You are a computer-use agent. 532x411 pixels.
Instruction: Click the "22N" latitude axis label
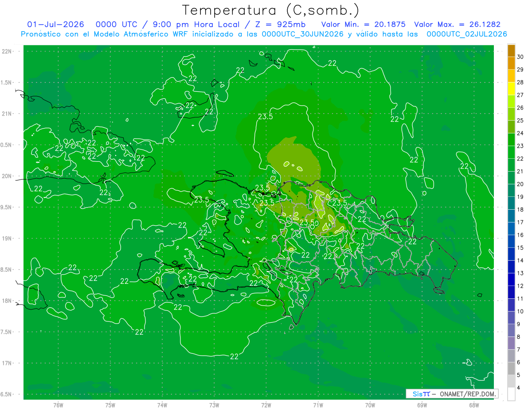click(8, 51)
